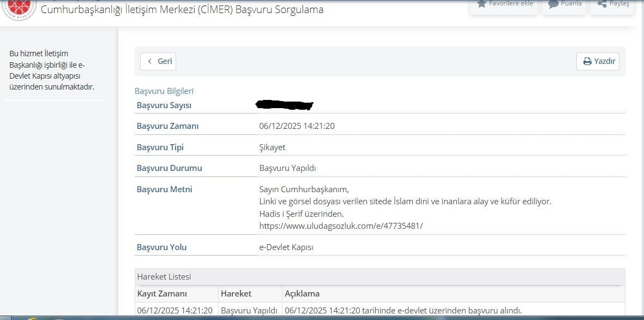The height and width of the screenshot is (320, 644).
Task: Click the blacked-out Başvuru Sayısı value
Action: pos(284,105)
